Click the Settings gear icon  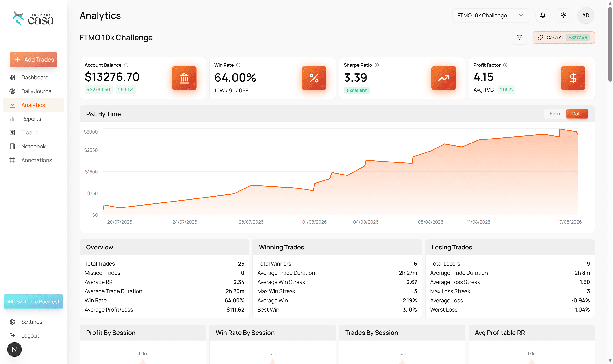click(x=12, y=322)
